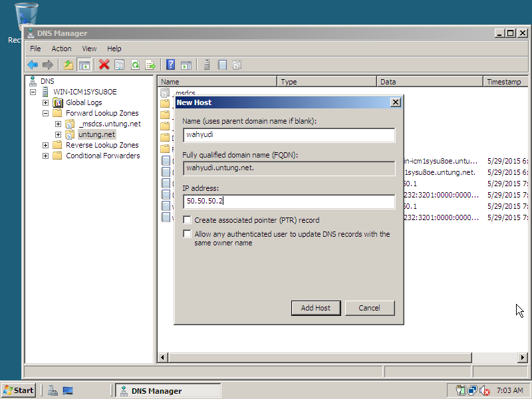Click Cancel in New Host dialog
The height and width of the screenshot is (399, 532).
[x=370, y=308]
